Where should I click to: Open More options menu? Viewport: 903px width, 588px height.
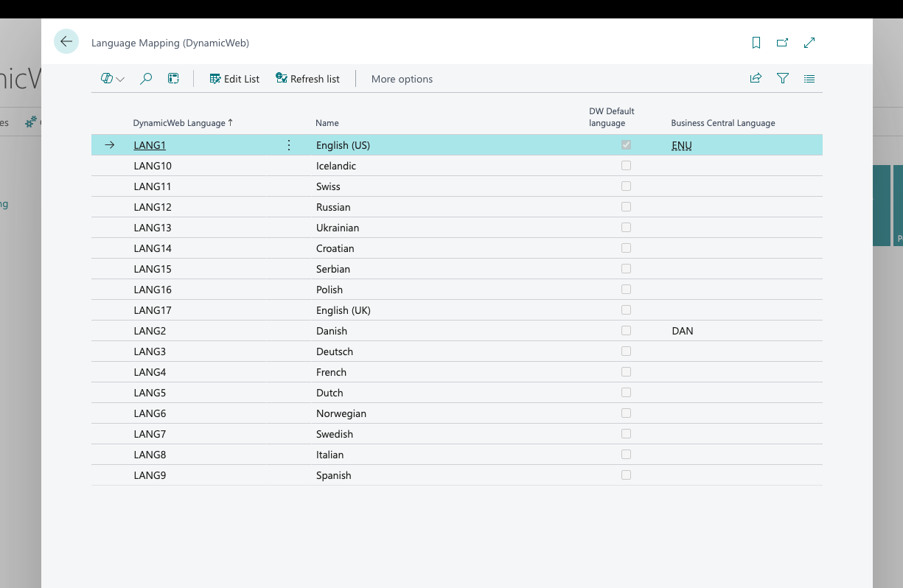(402, 79)
